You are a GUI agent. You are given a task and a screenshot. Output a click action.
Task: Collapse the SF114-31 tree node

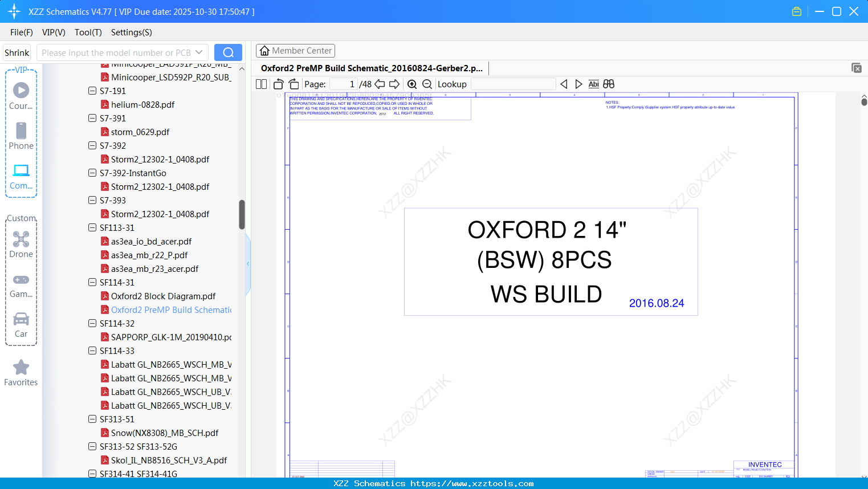pos(92,282)
